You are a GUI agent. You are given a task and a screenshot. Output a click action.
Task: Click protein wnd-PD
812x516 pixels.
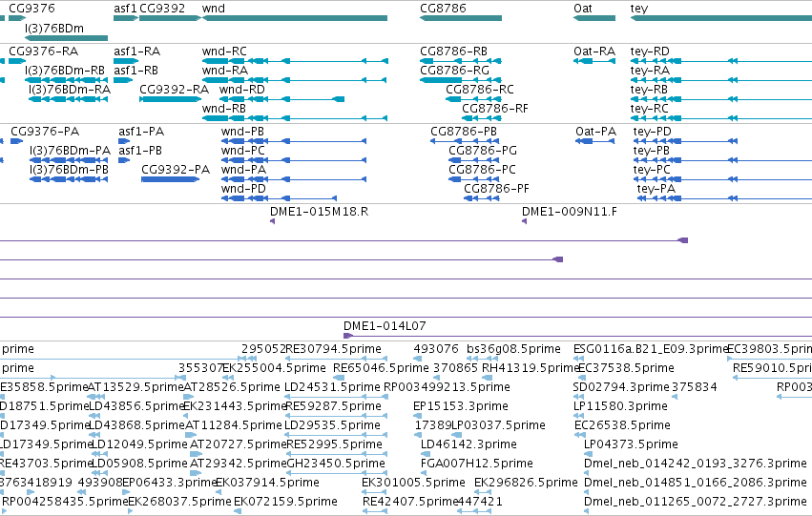coord(243,189)
